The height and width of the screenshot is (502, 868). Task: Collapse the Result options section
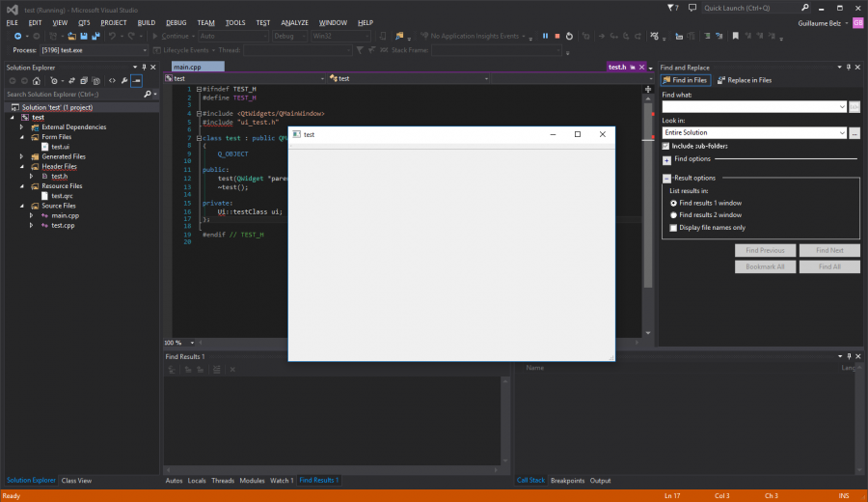coord(667,179)
